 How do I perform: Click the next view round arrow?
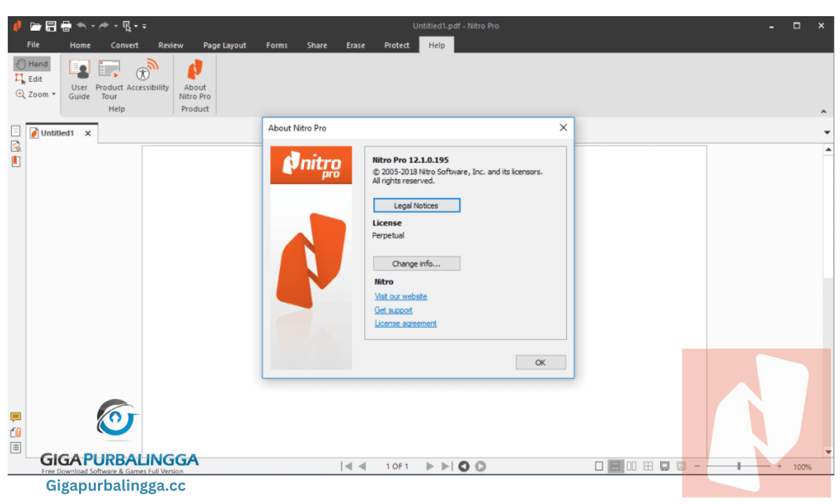coord(481,466)
